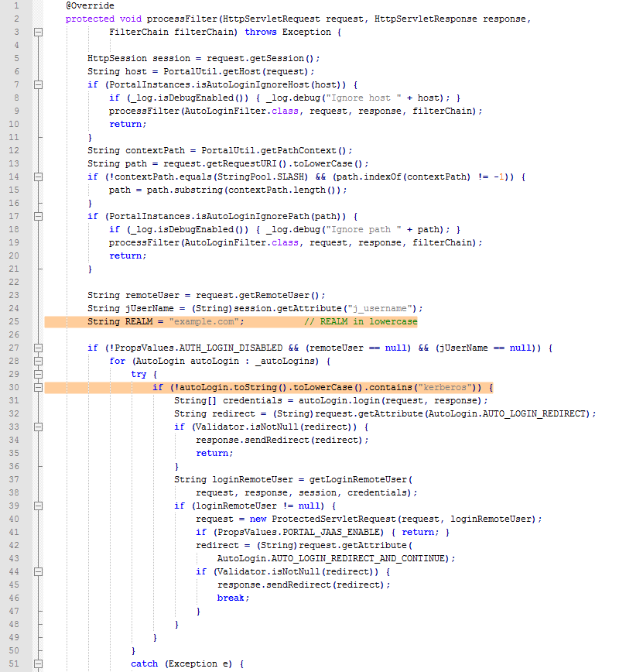Click line number 25 in the gutter
The height and width of the screenshot is (672, 643).
click(x=14, y=321)
